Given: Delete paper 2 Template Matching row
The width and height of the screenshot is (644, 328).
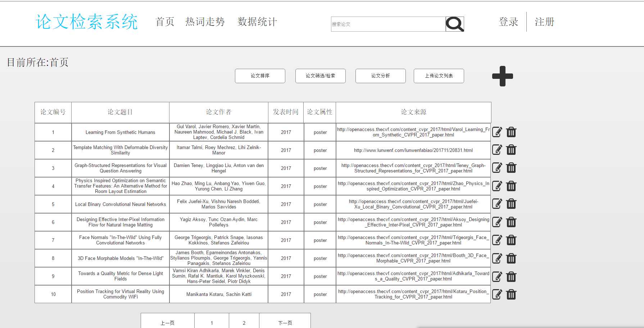Looking at the screenshot, I should (511, 150).
